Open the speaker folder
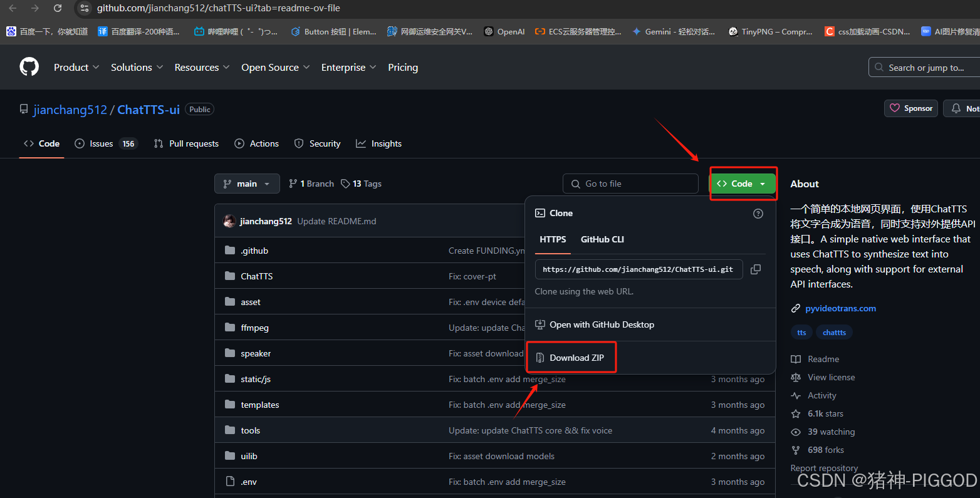 (256, 353)
